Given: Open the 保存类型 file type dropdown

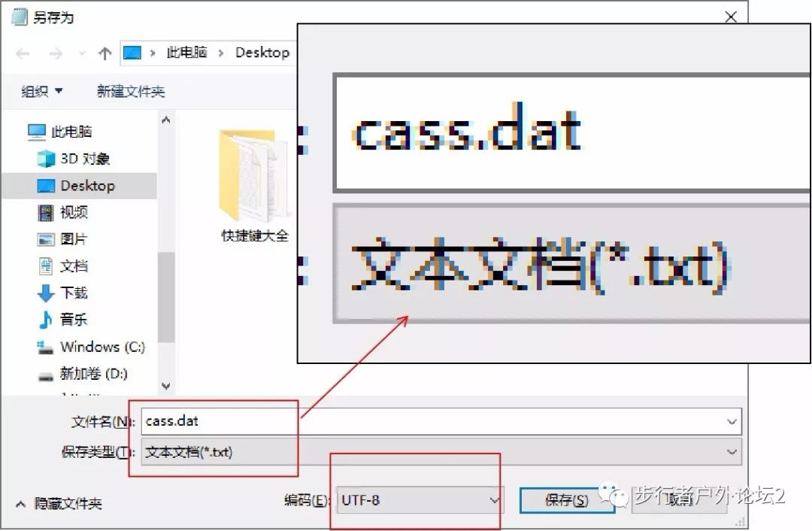Looking at the screenshot, I should click(x=733, y=451).
